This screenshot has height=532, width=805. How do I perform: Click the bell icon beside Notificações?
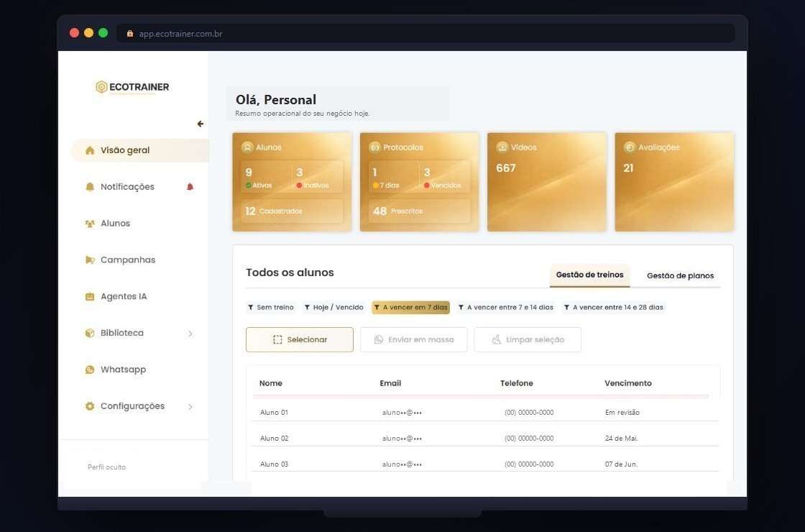(90, 187)
